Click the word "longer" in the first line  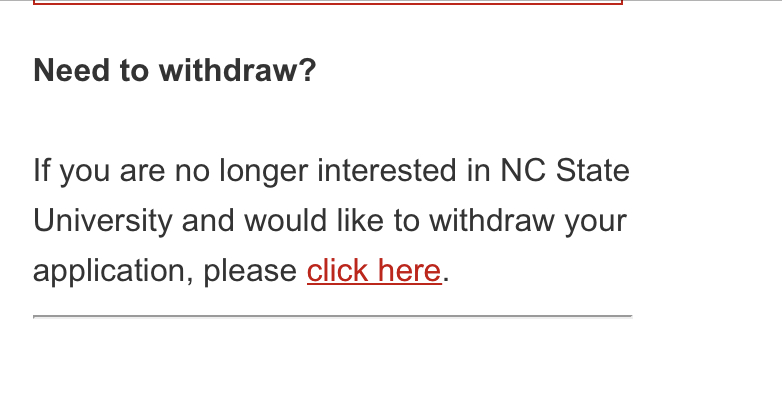(264, 172)
